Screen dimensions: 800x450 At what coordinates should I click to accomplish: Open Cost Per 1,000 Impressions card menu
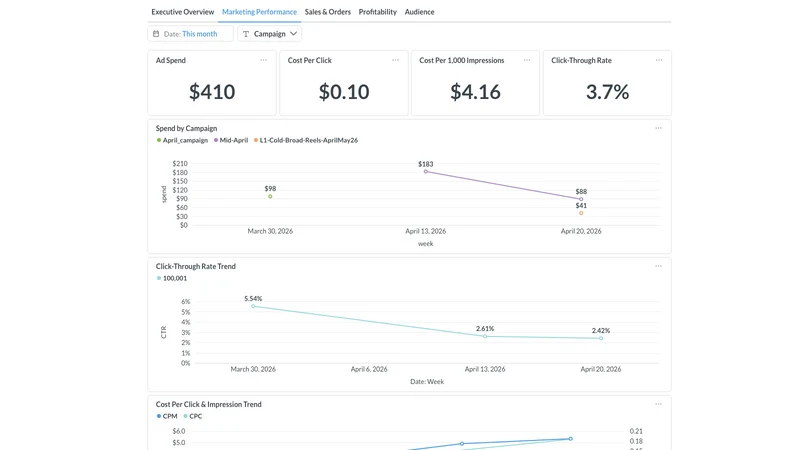[x=527, y=60]
